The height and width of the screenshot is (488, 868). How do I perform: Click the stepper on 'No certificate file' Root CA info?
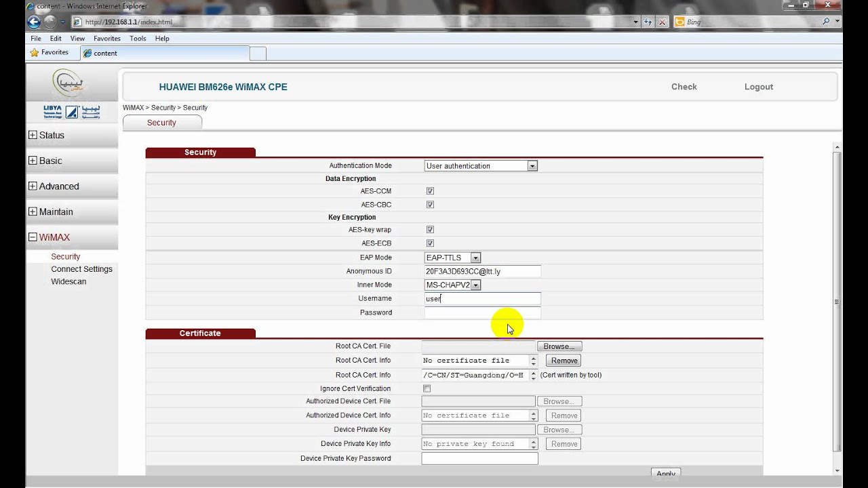coord(534,361)
